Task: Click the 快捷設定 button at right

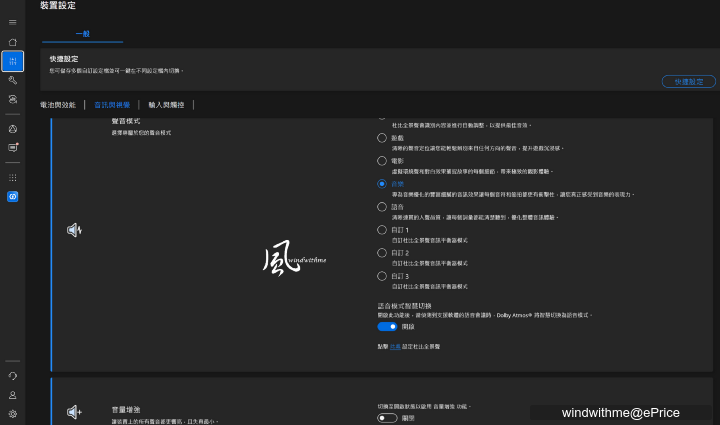Action: point(688,82)
